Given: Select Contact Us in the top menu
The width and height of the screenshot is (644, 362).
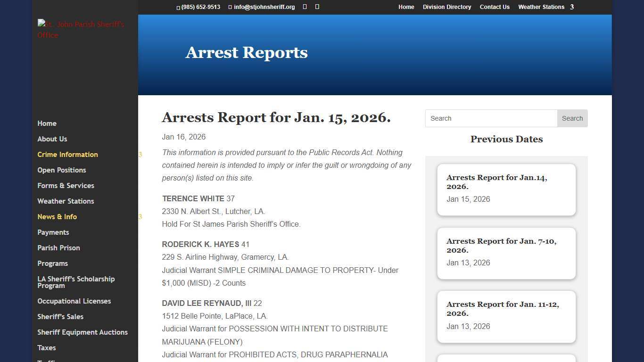Looking at the screenshot, I should pyautogui.click(x=495, y=7).
